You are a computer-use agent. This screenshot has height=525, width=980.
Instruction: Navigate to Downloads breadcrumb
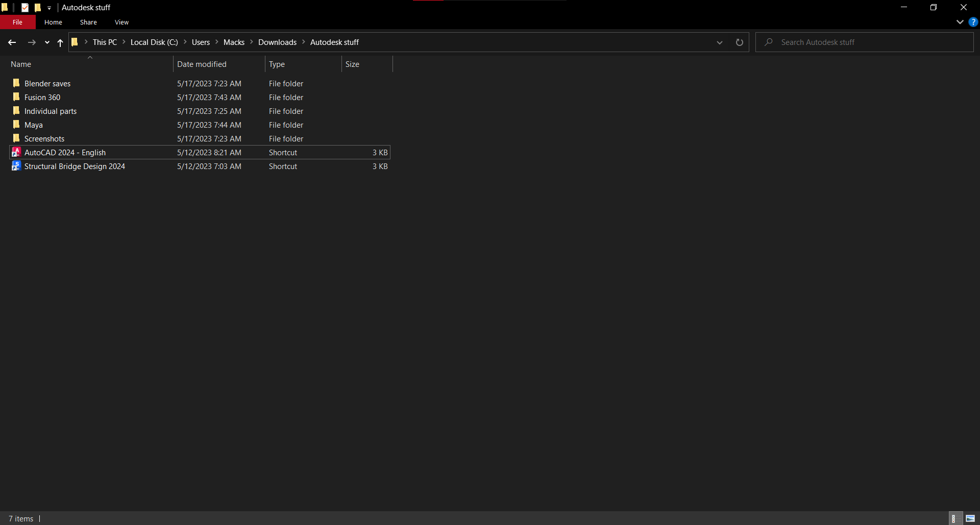277,42
